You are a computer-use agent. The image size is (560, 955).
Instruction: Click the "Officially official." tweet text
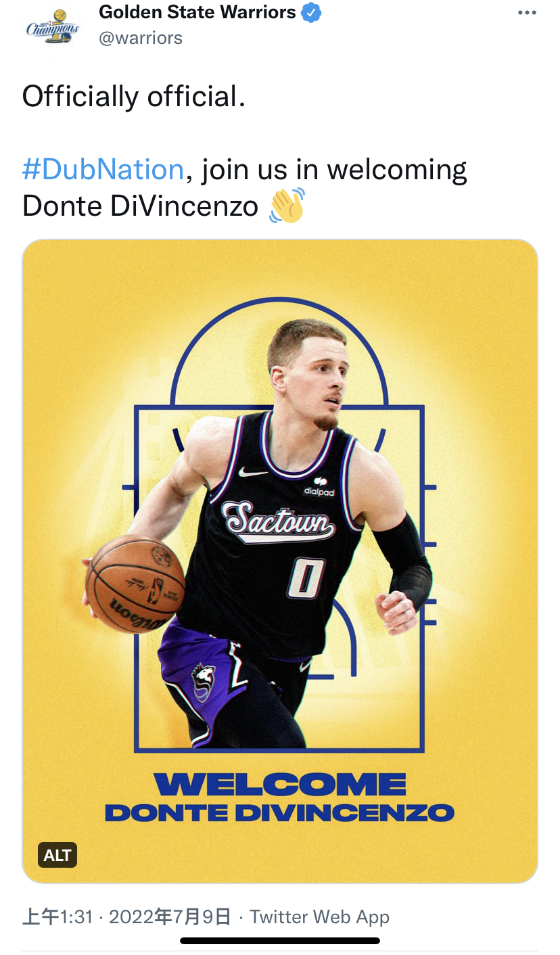pyautogui.click(x=133, y=97)
